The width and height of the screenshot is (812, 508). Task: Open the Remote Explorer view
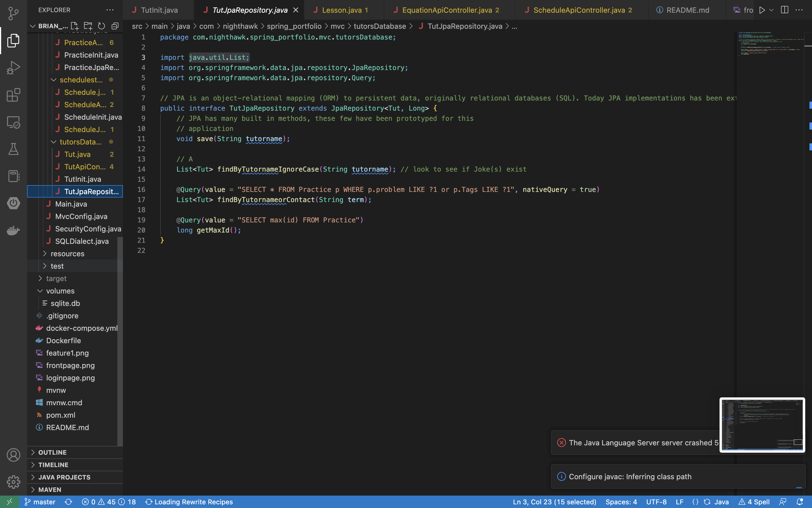point(14,122)
